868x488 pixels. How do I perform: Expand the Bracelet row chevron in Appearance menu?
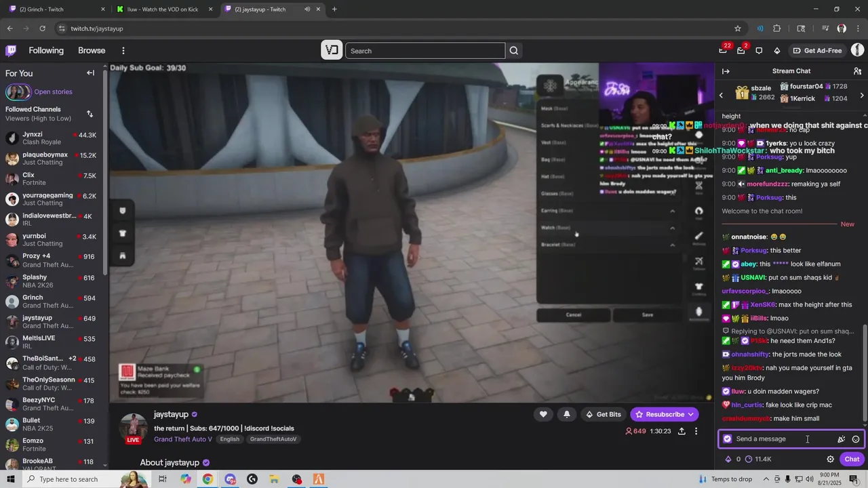pyautogui.click(x=672, y=245)
